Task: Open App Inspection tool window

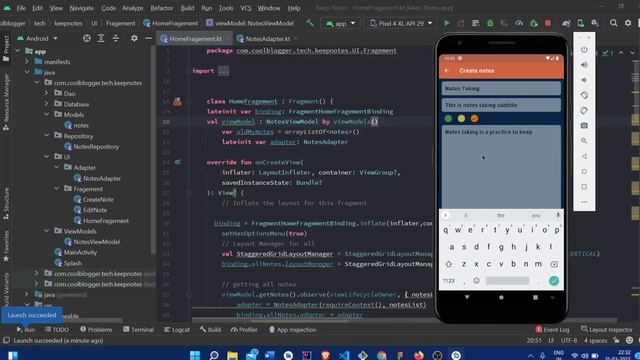Action: [x=292, y=329]
